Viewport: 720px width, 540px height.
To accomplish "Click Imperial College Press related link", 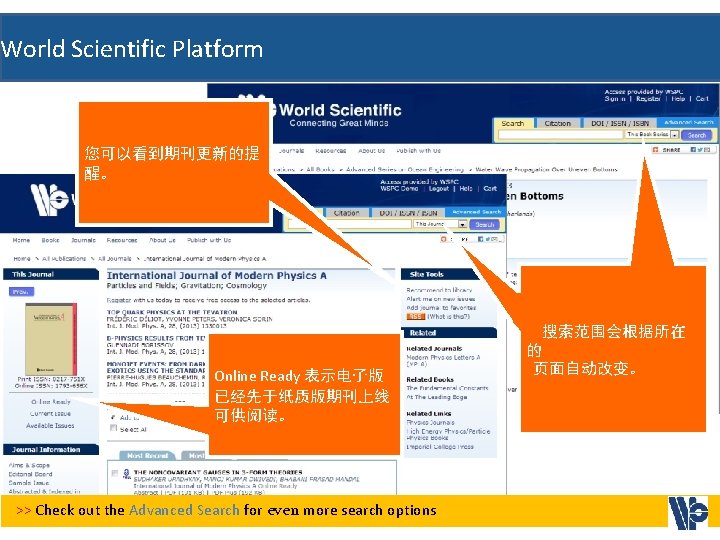I will coord(440,446).
